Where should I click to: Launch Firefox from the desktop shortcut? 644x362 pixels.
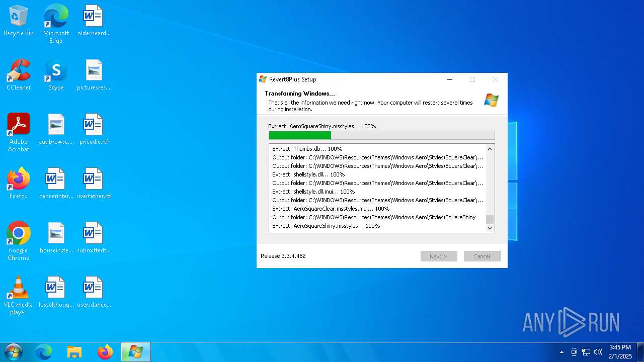pos(19,184)
